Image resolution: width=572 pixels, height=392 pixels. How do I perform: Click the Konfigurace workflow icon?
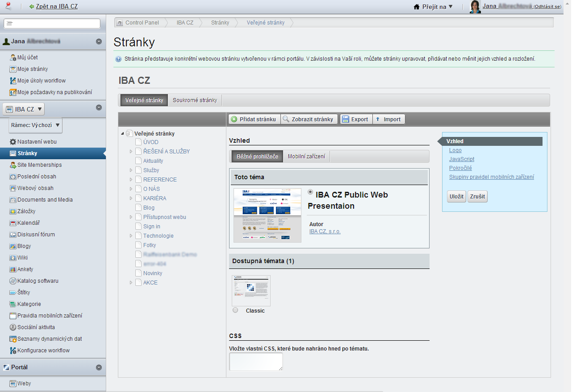coord(13,351)
